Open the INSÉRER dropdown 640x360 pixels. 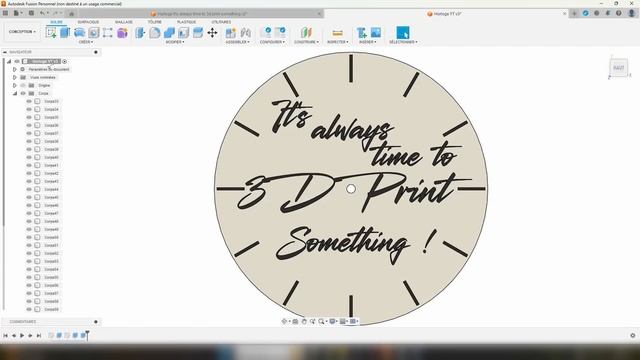(368, 42)
